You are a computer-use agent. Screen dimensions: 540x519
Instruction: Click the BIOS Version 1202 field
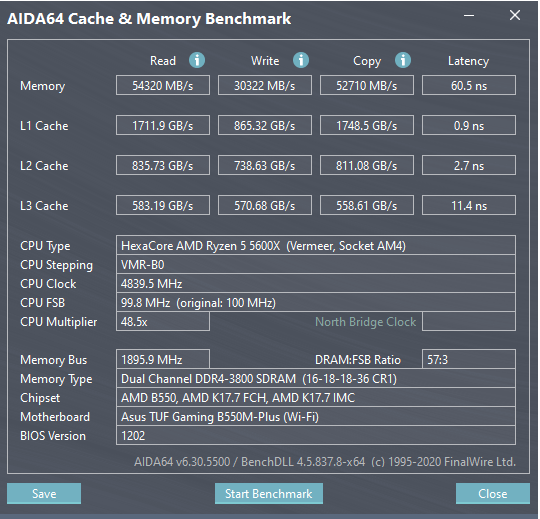[x=316, y=435]
